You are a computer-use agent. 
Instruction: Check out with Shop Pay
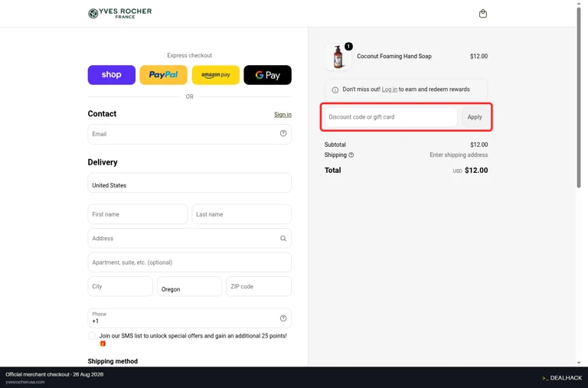[111, 75]
